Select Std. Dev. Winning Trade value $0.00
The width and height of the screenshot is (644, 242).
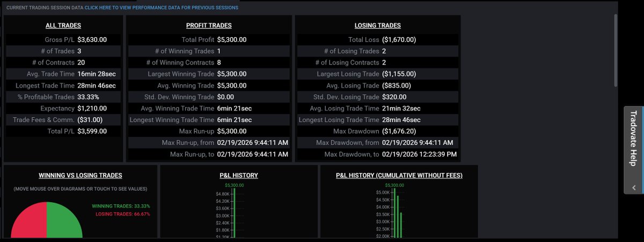coord(225,97)
